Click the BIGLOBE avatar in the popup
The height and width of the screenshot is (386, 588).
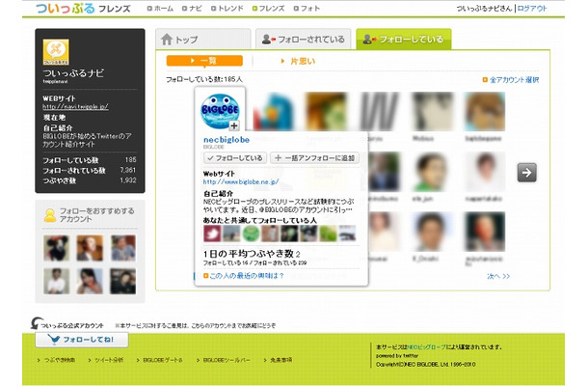220,111
